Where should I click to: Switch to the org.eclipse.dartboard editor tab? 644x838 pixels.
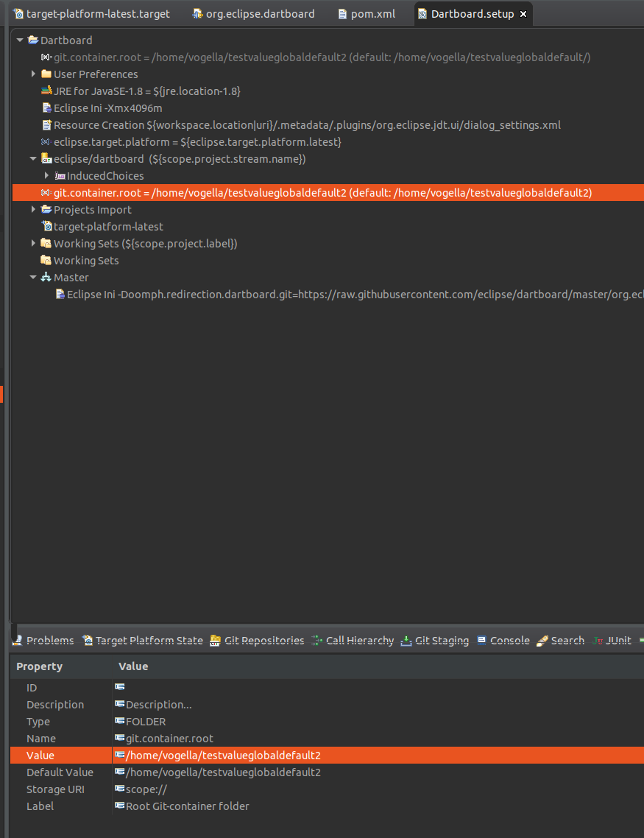pyautogui.click(x=254, y=14)
